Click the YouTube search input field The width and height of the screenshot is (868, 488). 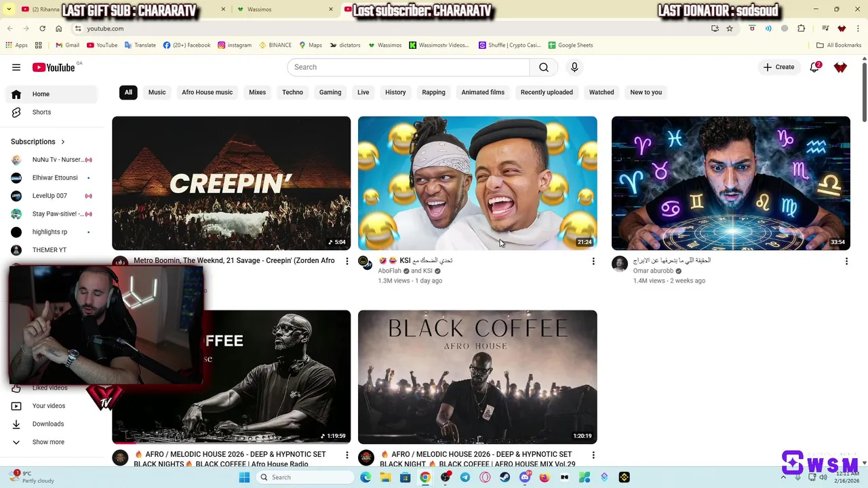tap(408, 67)
